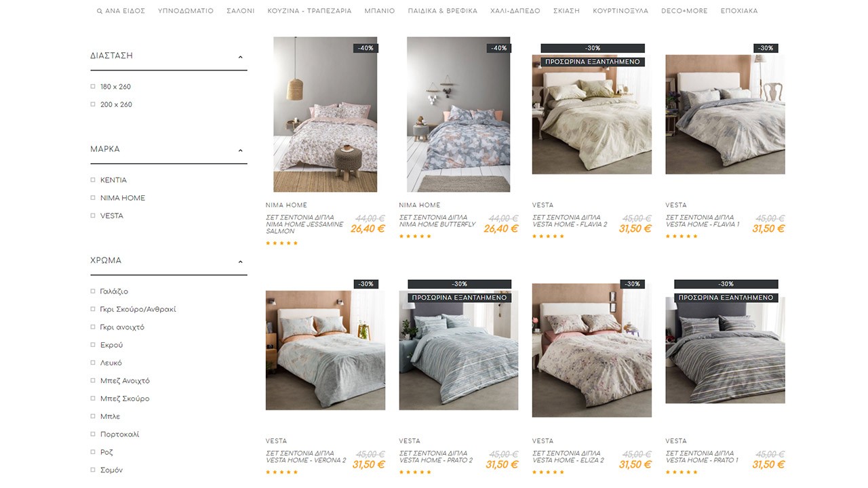Open the ΚΟΥΖΙΝΑ - ΤΡΑΠΕΖΑΡΙΑ menu
Image resolution: width=868 pixels, height=488 pixels.
pos(309,12)
